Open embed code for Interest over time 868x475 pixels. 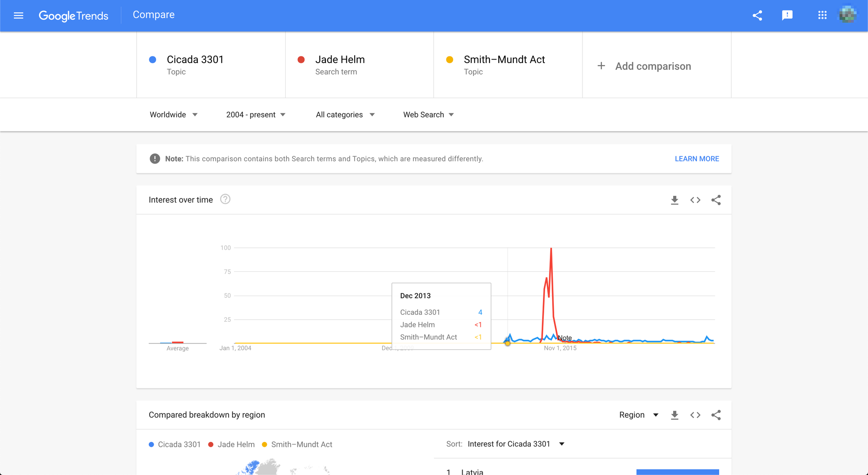695,200
